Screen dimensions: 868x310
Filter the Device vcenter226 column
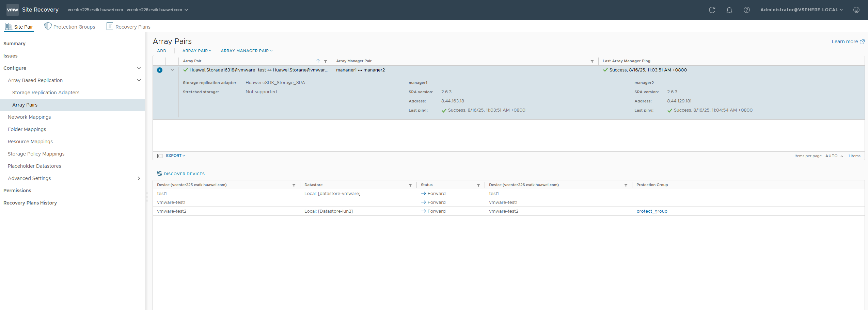pos(626,185)
